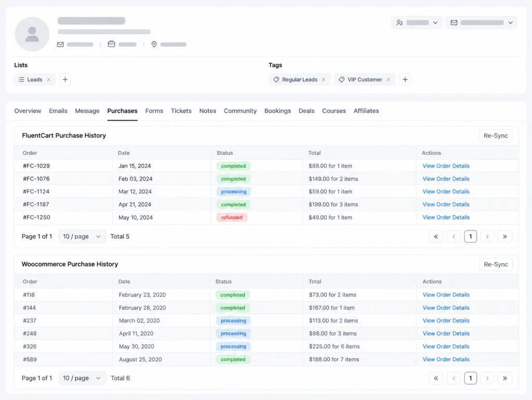Click the refunded status badge for #FC-1250
This screenshot has height=400, width=532.
(232, 217)
